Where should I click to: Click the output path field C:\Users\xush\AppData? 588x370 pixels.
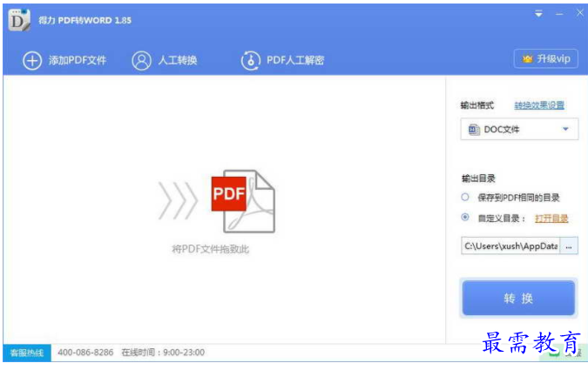click(510, 246)
